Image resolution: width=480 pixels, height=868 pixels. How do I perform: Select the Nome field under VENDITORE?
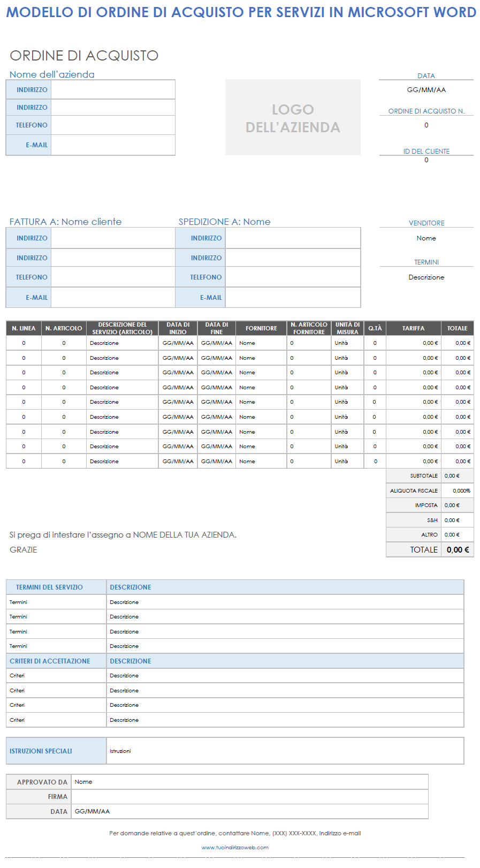(426, 238)
